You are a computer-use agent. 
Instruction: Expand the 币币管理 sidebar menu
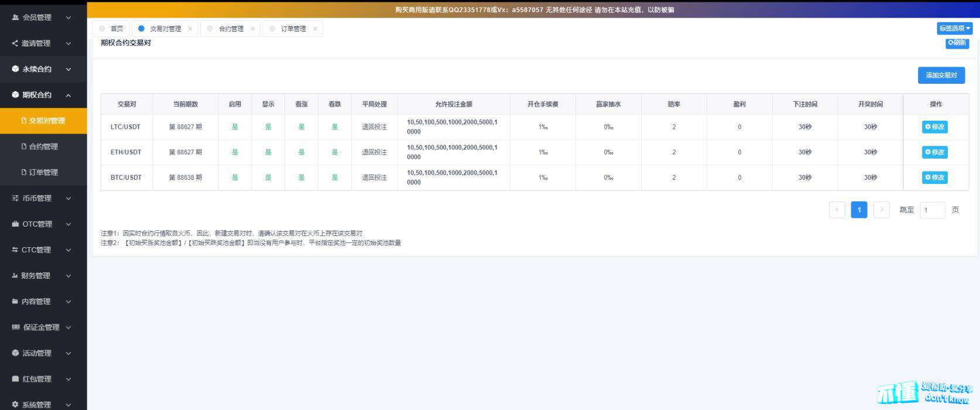click(68, 199)
